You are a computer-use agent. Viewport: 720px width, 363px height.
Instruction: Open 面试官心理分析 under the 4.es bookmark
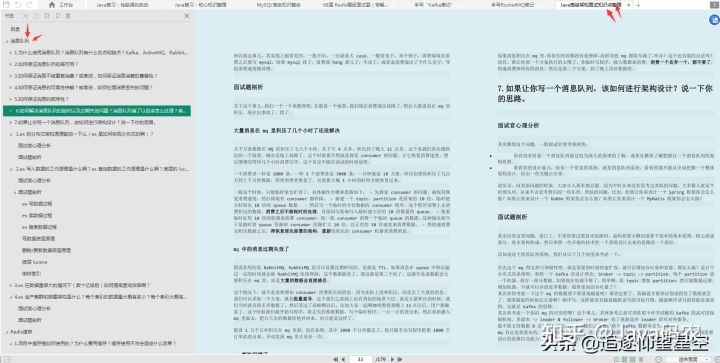(34, 308)
